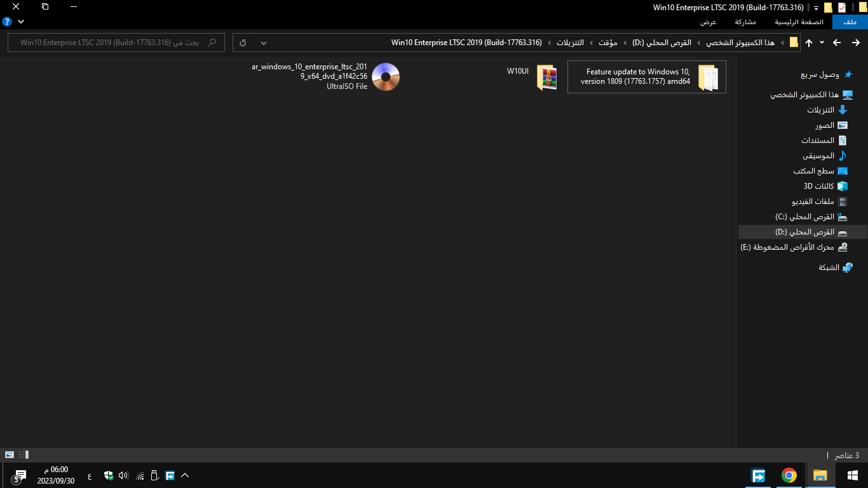The image size is (868, 488).
Task: Open the Wi-Fi network tray icon
Action: pos(140,475)
